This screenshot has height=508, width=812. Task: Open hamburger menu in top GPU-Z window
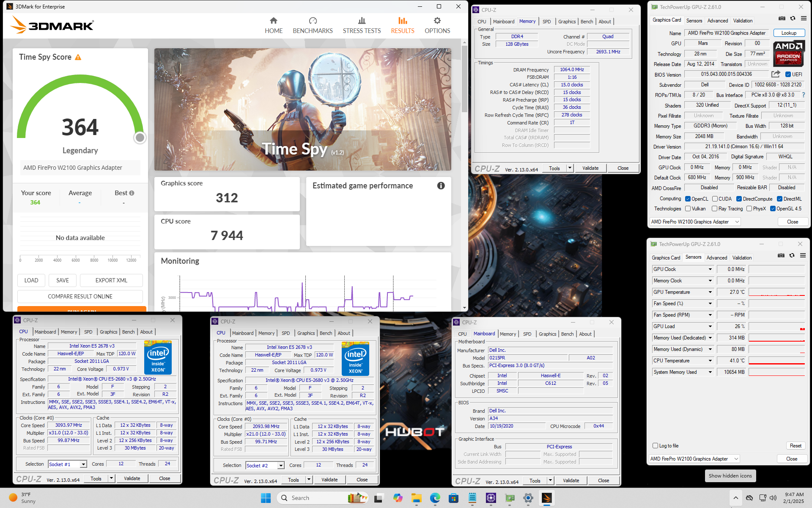tap(804, 19)
